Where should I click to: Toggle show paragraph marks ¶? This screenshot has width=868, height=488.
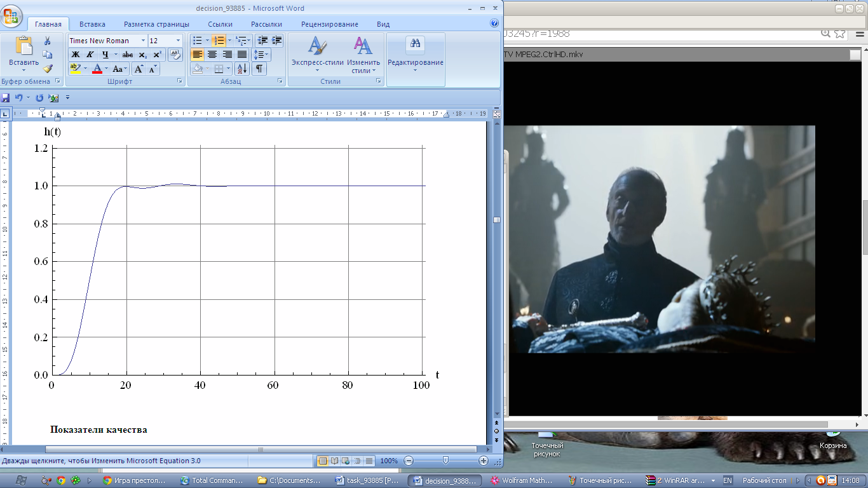click(259, 69)
